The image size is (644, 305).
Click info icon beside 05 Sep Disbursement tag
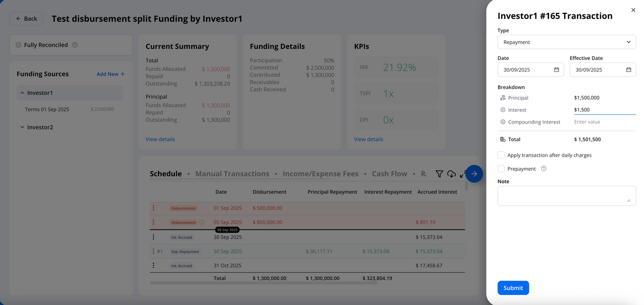(x=202, y=222)
